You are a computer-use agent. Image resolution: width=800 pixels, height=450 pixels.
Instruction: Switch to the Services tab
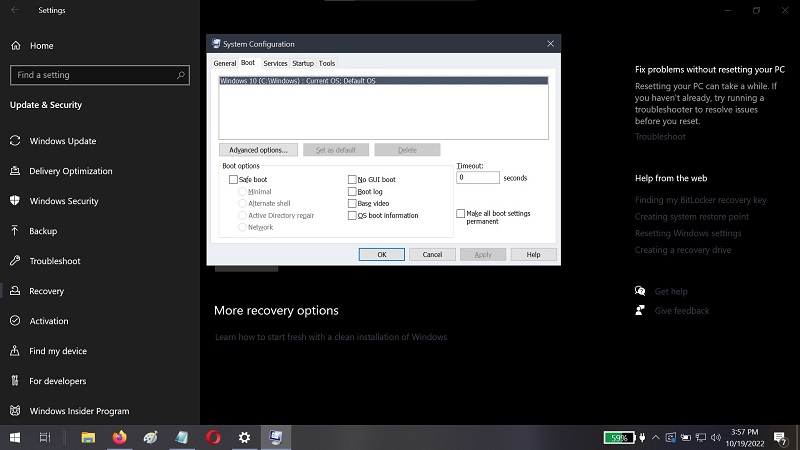[x=275, y=63]
